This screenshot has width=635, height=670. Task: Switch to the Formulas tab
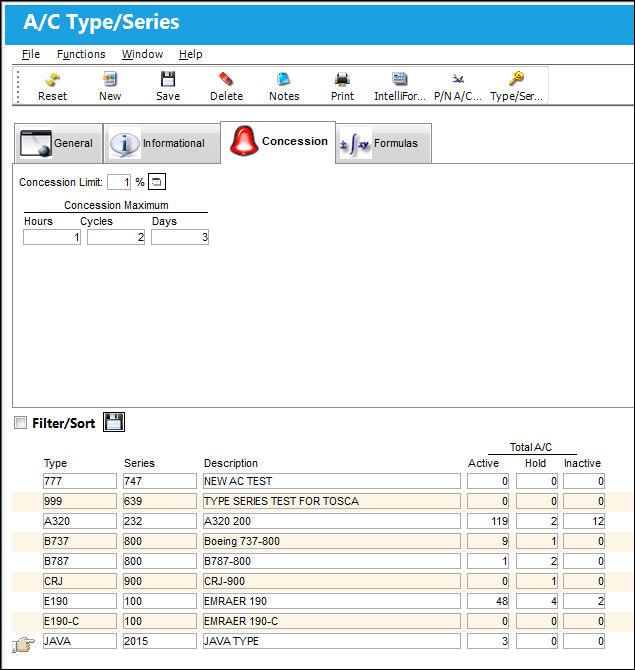click(384, 144)
